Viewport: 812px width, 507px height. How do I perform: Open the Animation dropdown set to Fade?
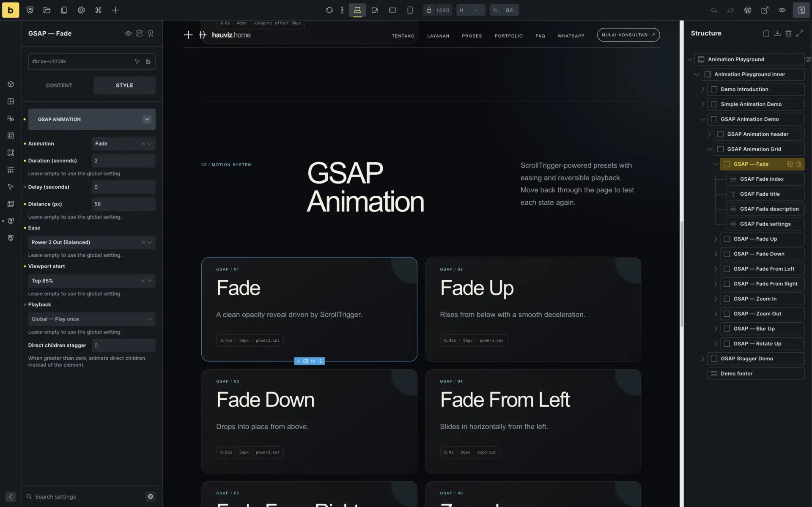[123, 144]
